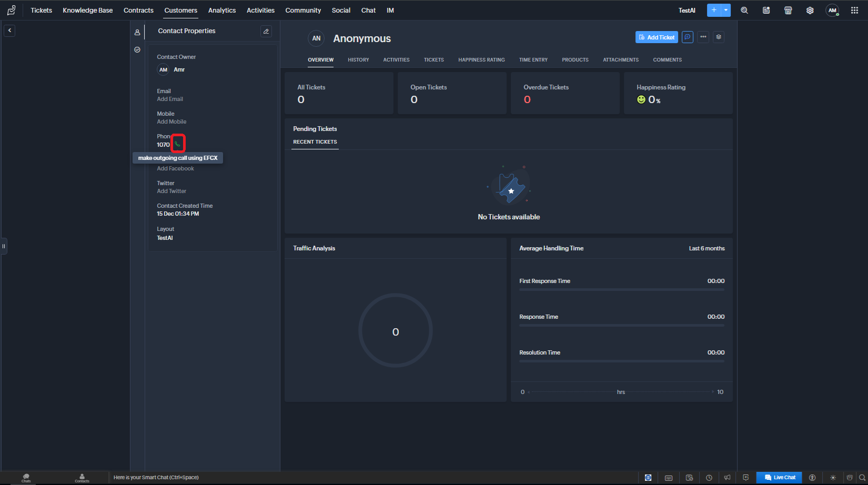Click the megaphone announcements icon
The image size is (868, 485).
coord(727,478)
